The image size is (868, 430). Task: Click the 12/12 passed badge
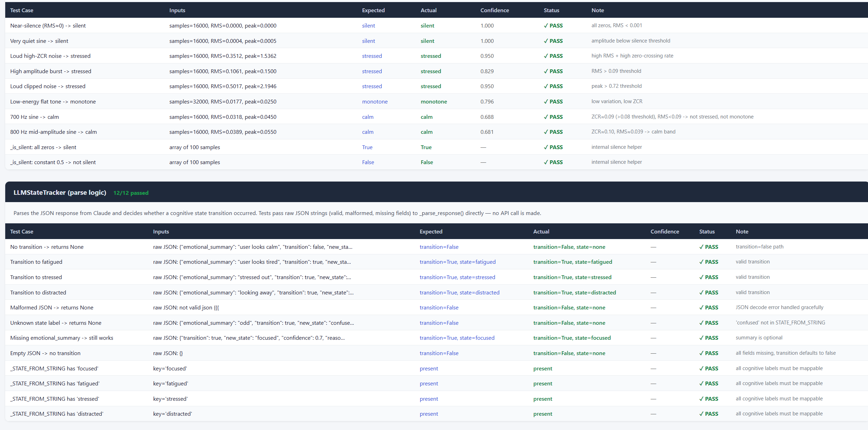tap(131, 193)
